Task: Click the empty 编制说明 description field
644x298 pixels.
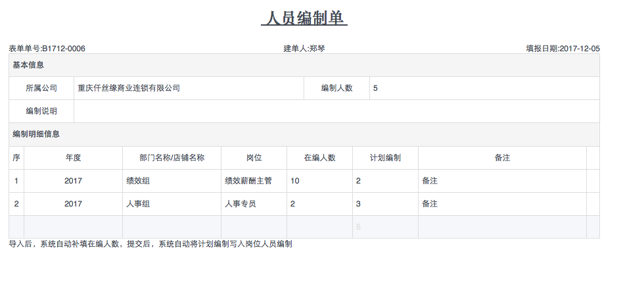Action: pyautogui.click(x=336, y=111)
